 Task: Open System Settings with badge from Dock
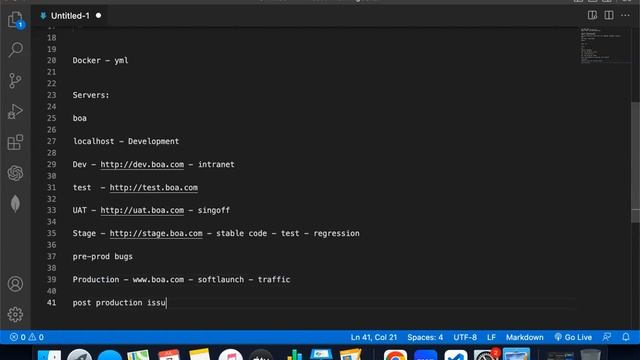486,354
